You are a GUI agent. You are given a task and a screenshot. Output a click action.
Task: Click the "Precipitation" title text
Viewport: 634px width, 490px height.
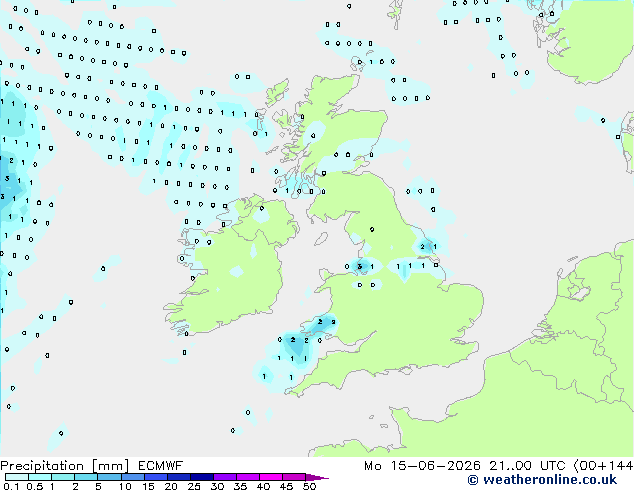[x=42, y=466]
